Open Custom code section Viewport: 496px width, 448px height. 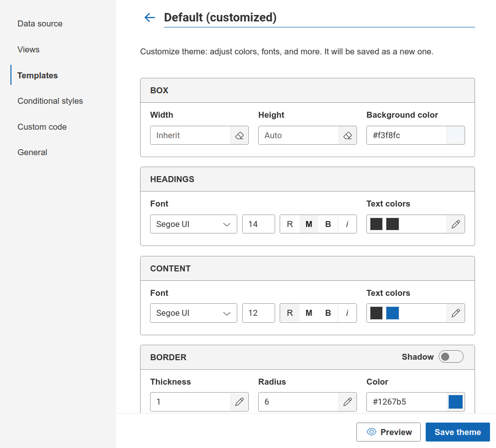click(x=42, y=127)
